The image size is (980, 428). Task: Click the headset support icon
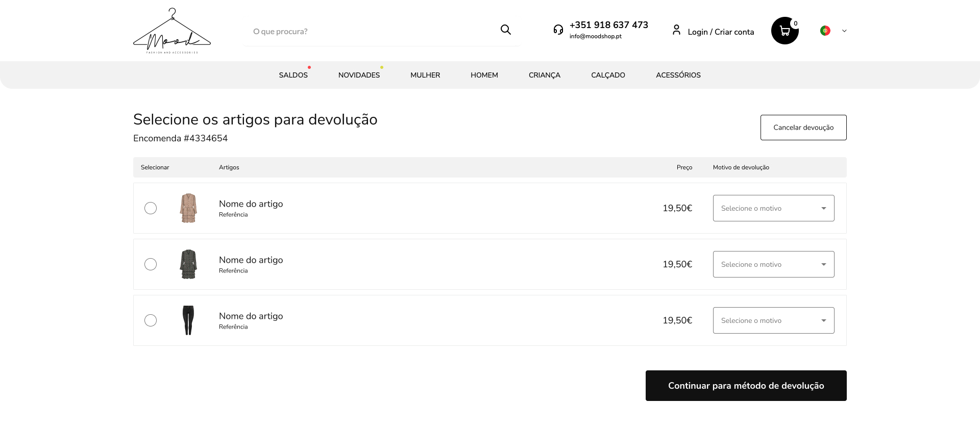coord(558,30)
